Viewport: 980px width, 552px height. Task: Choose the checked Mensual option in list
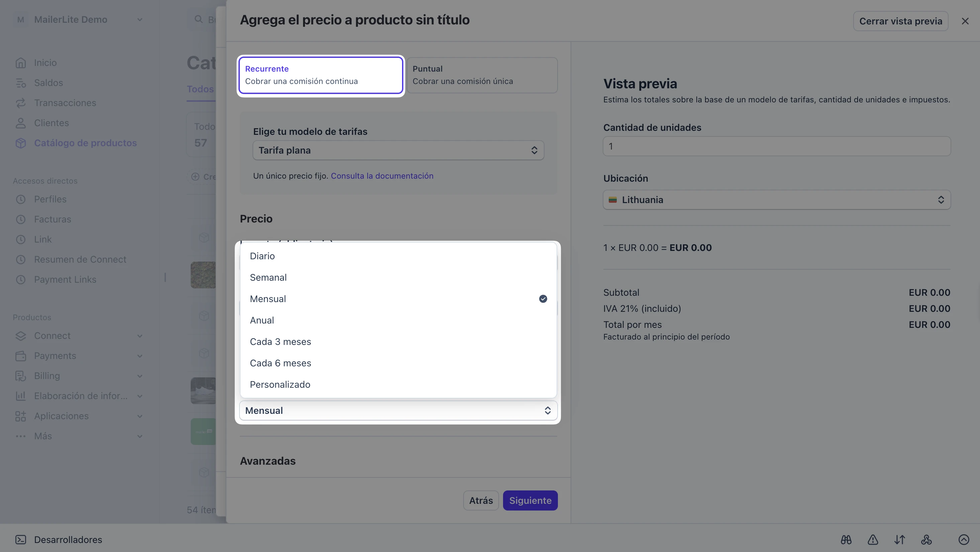pyautogui.click(x=398, y=299)
